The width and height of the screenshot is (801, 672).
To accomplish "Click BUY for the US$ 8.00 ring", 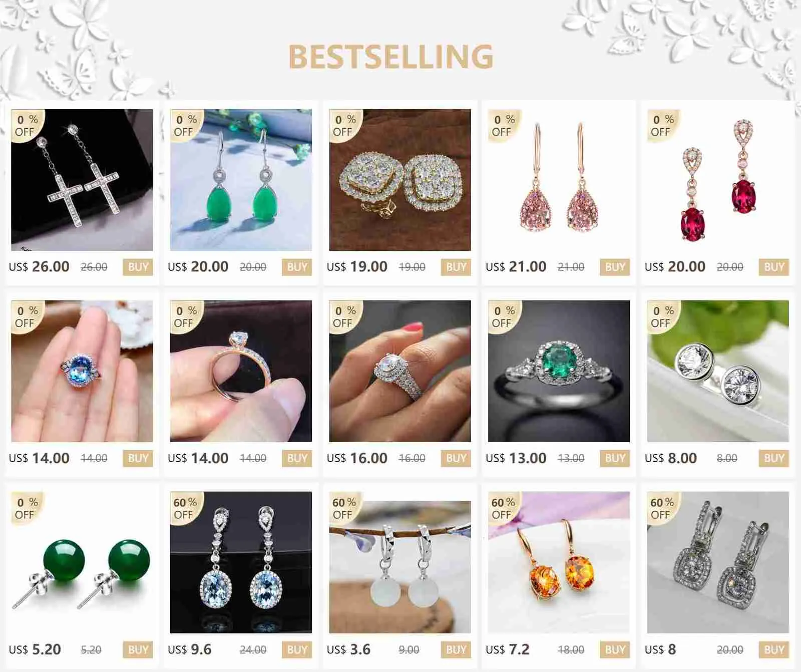I will (774, 458).
